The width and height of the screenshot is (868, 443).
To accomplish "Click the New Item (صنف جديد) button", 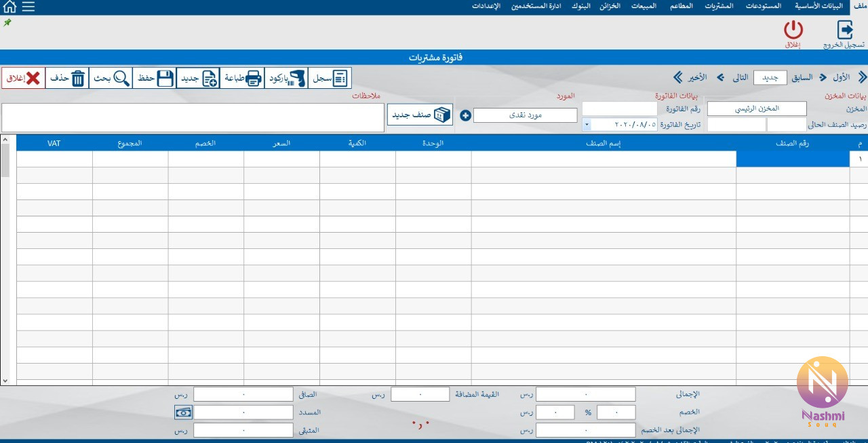I will [420, 115].
